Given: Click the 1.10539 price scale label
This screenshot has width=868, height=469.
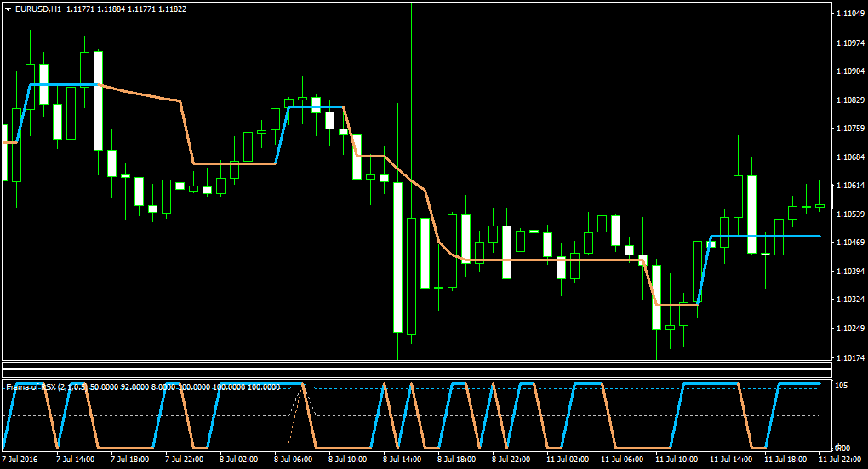Looking at the screenshot, I should coord(851,214).
